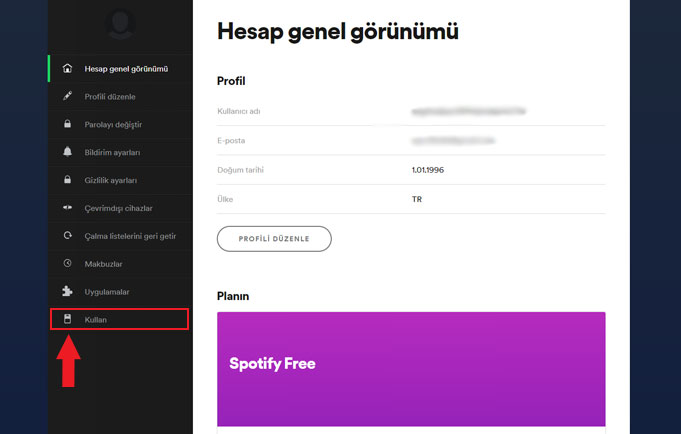The height and width of the screenshot is (434, 681).
Task: Click the Spotify Free plan card
Action: coord(411,368)
